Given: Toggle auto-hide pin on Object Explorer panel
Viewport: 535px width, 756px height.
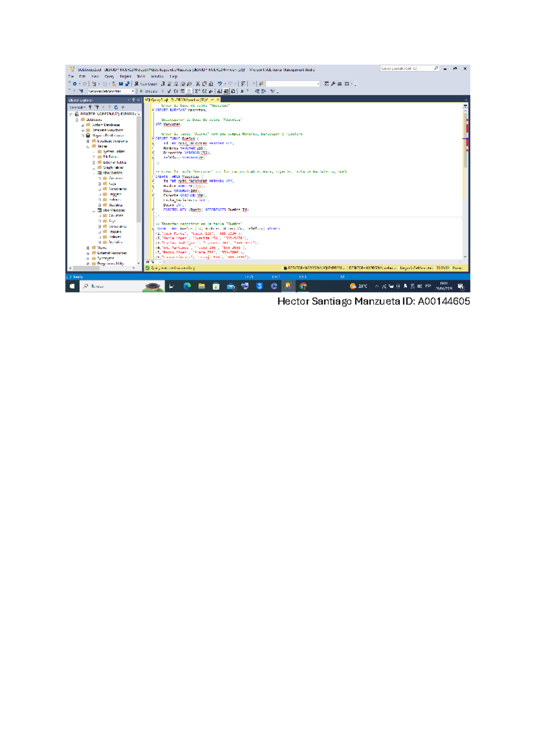Looking at the screenshot, I should tap(133, 100).
